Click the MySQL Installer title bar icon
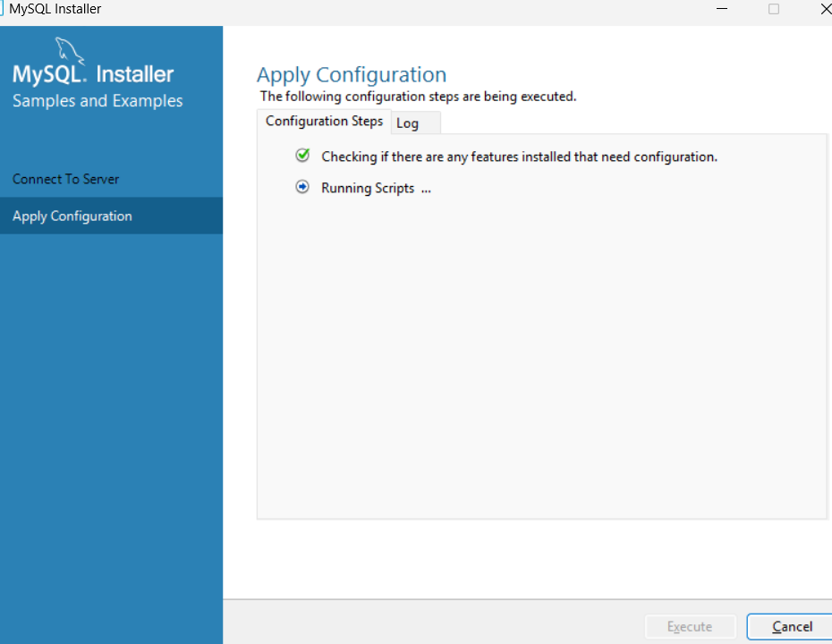The image size is (832, 644). coord(2,9)
